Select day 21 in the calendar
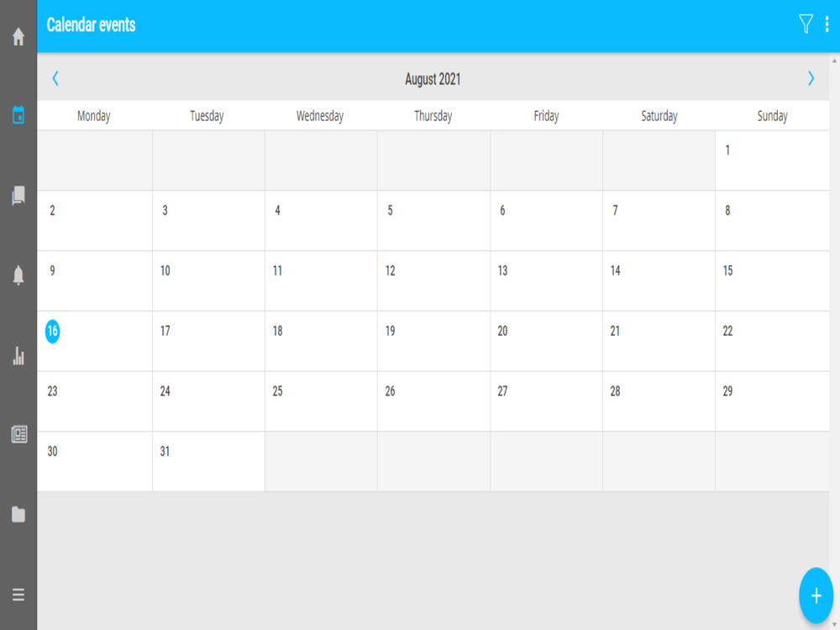This screenshot has height=630, width=840. (659, 341)
